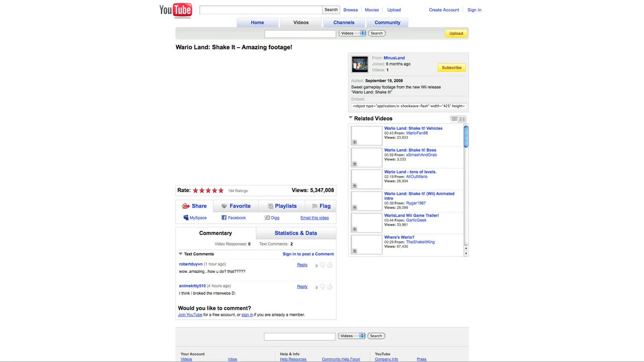Rate the video five stars
This screenshot has height=362, width=644.
click(x=221, y=190)
